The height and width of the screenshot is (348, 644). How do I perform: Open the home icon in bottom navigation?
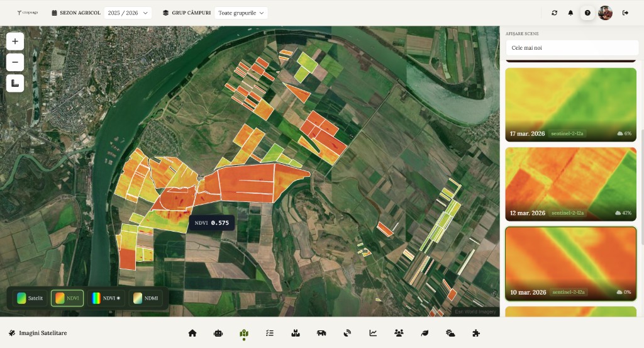click(192, 333)
